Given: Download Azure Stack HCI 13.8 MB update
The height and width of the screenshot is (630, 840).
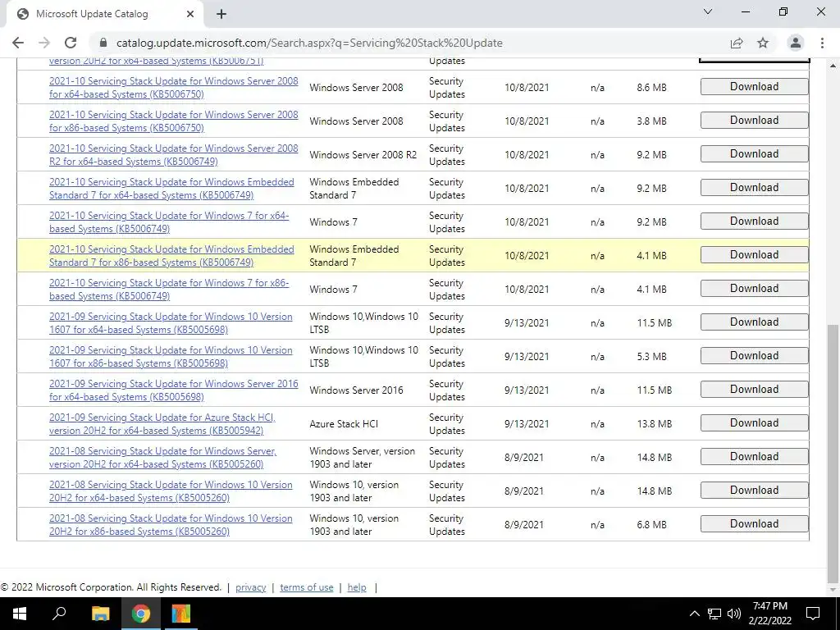Looking at the screenshot, I should (x=755, y=423).
